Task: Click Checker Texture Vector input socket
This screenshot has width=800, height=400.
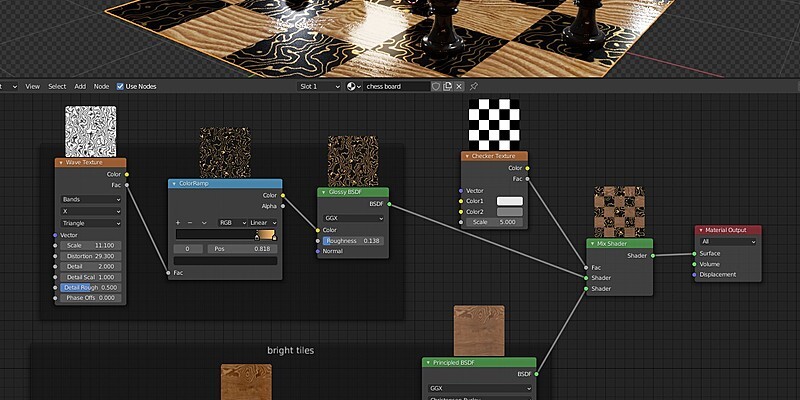Action: point(461,191)
